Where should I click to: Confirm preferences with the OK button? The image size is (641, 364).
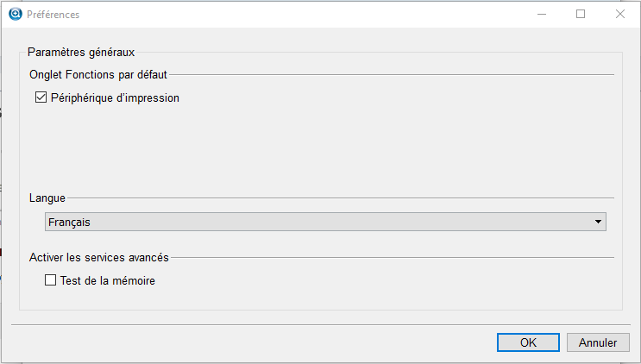pyautogui.click(x=528, y=342)
